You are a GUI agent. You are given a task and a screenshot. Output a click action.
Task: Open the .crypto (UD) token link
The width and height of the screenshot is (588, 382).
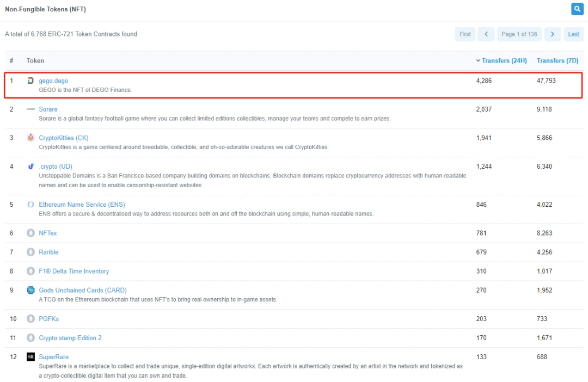(x=56, y=166)
